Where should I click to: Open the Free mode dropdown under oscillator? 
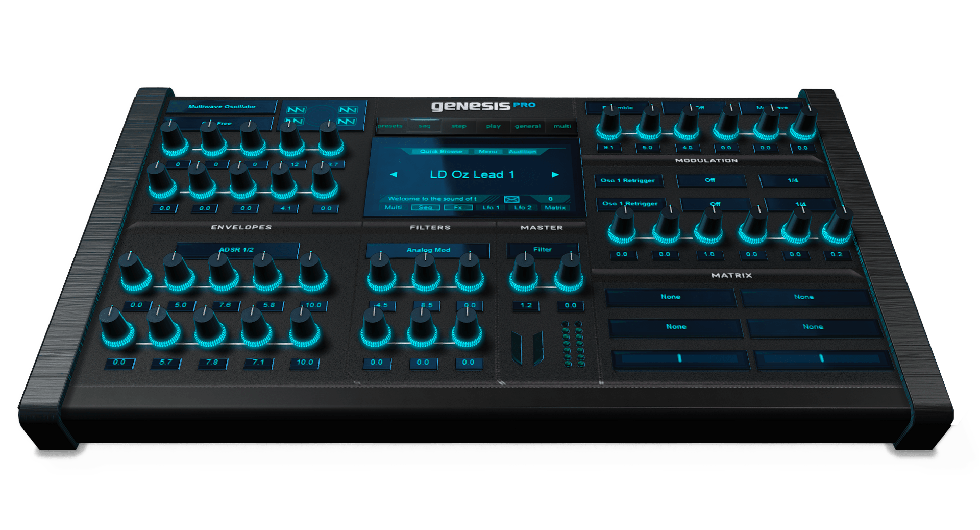[x=219, y=123]
